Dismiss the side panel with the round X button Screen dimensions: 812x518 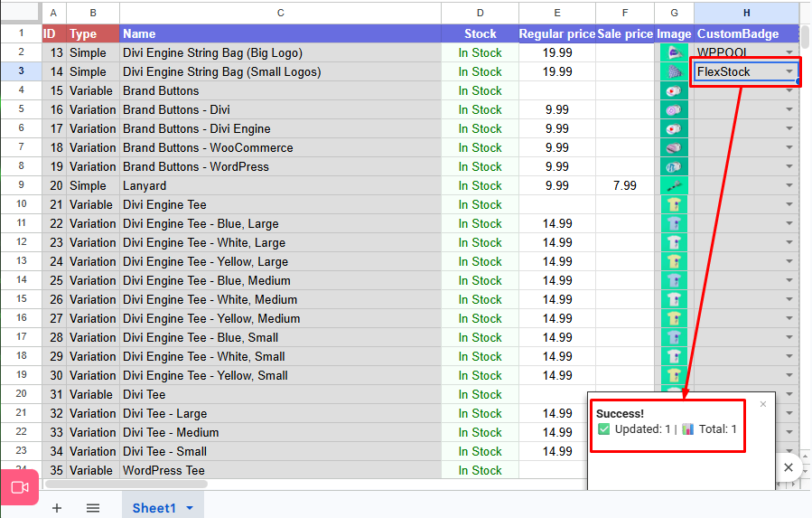click(789, 467)
